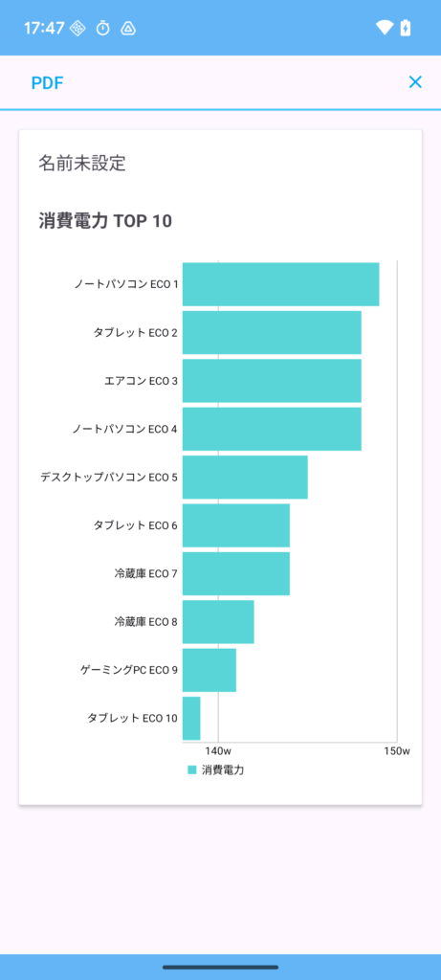Screen dimensions: 441x980
Task: Tap the ゲーミングPC ECO 9 bar
Action: click(x=209, y=670)
